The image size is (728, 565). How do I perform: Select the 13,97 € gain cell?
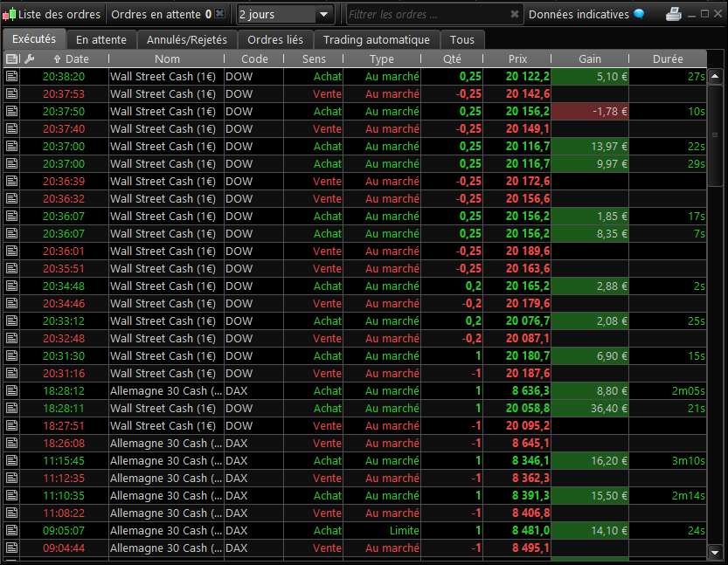(590, 147)
